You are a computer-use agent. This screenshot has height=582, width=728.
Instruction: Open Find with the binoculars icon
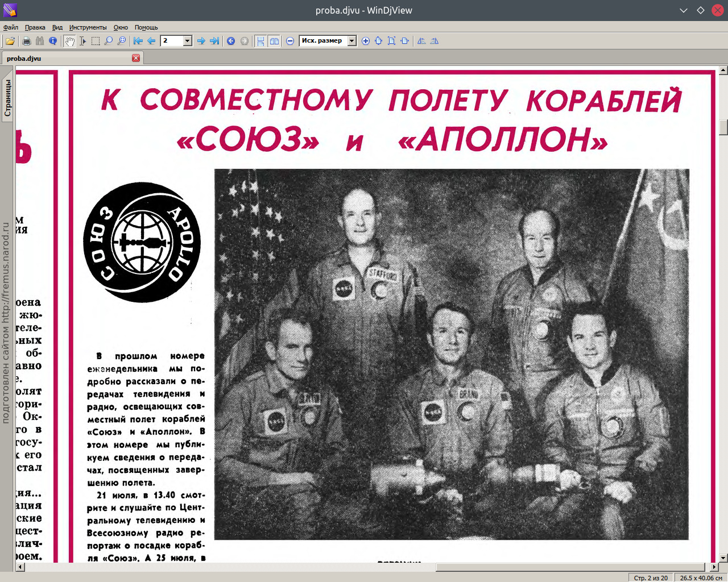point(40,41)
